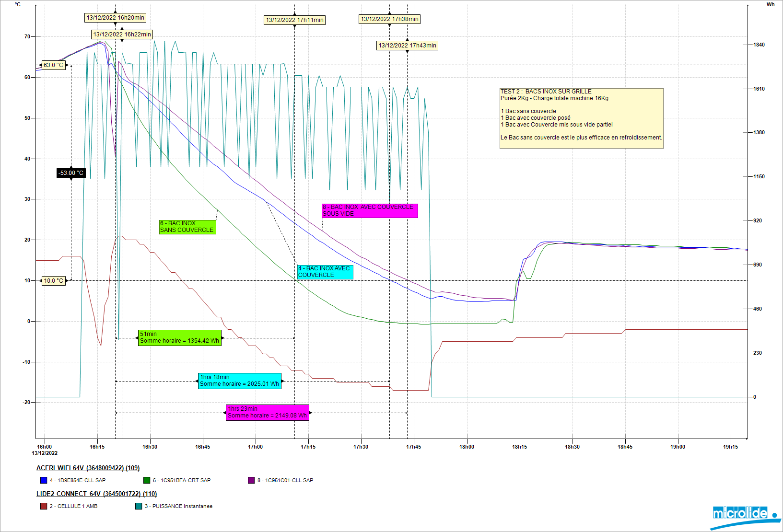This screenshot has width=783, height=532.
Task: Select the 17h38min time marker label
Action: (389, 19)
